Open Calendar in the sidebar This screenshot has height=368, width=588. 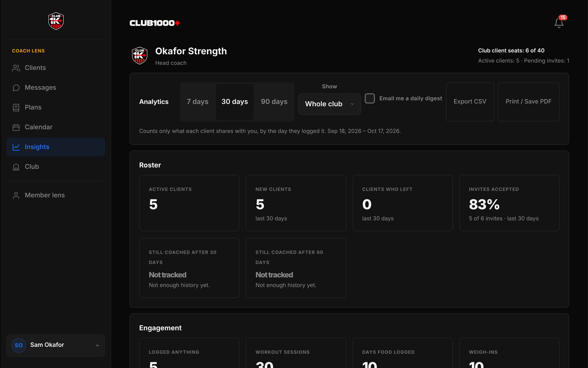coord(56,127)
